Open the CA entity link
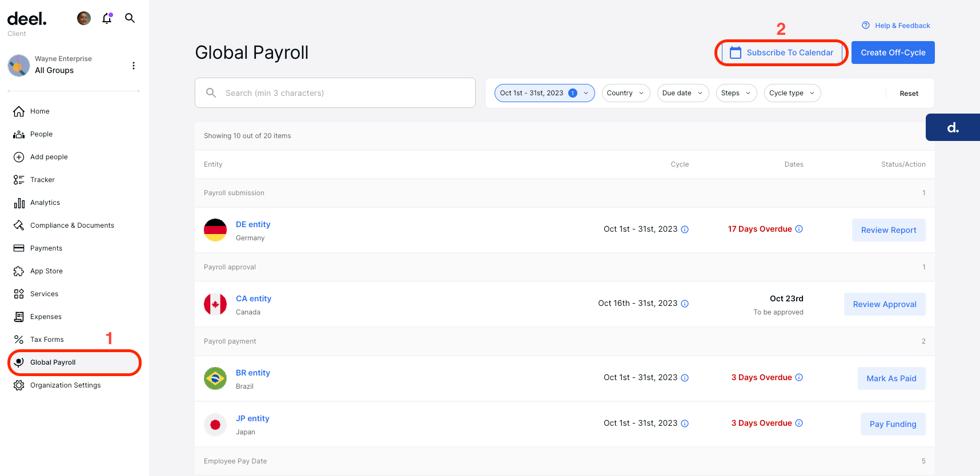 tap(254, 298)
